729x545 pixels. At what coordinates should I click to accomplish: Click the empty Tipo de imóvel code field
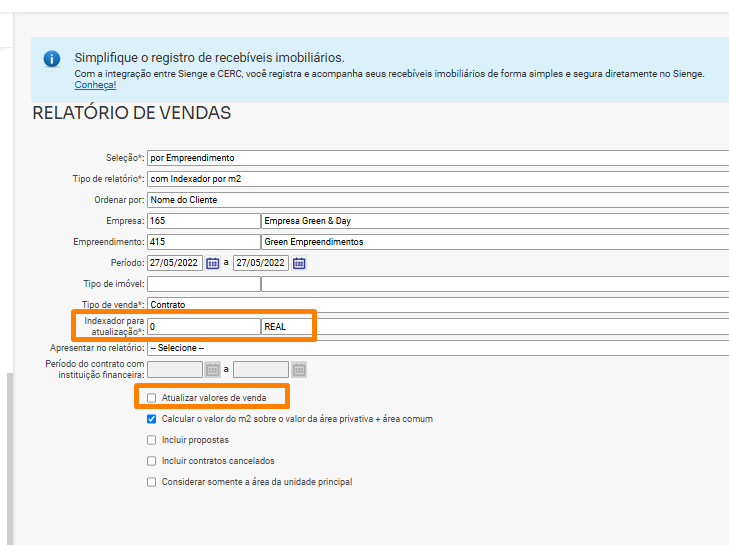tap(204, 284)
